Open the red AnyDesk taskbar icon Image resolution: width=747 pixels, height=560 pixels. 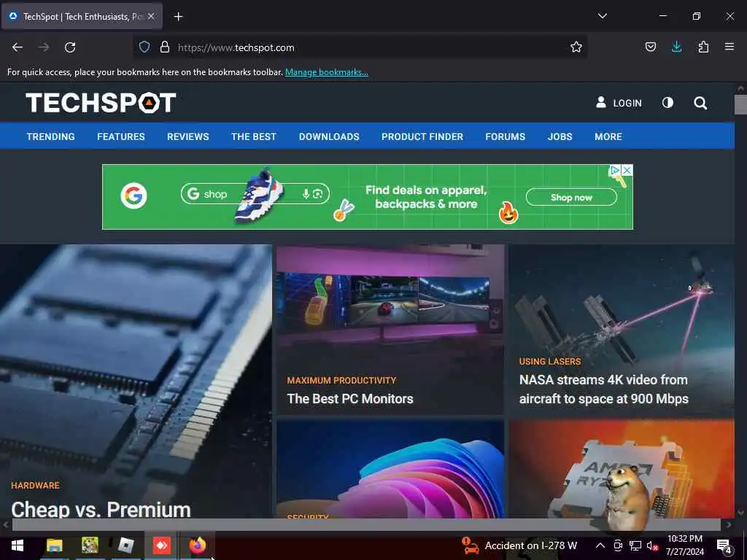161,545
